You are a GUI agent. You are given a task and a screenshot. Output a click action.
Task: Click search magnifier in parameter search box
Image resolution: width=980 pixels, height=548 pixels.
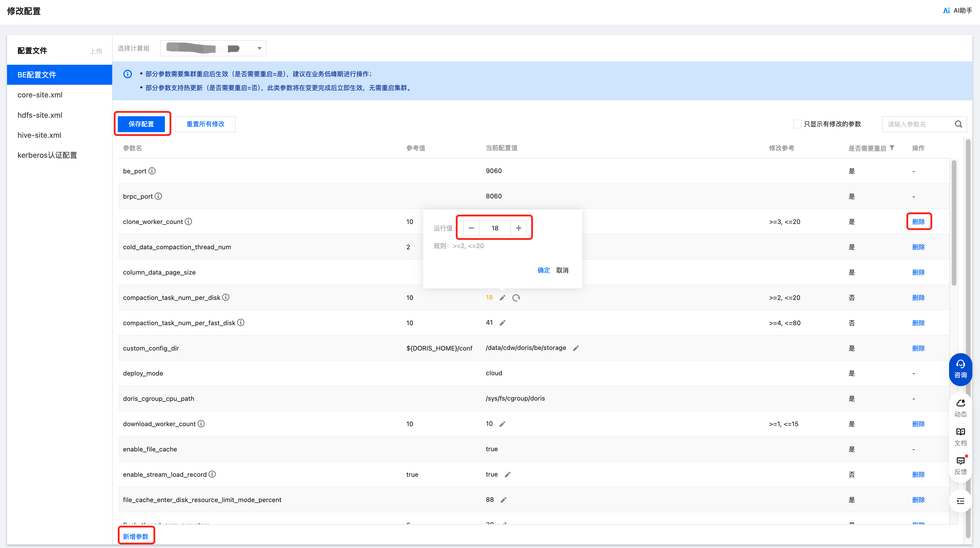click(x=958, y=124)
